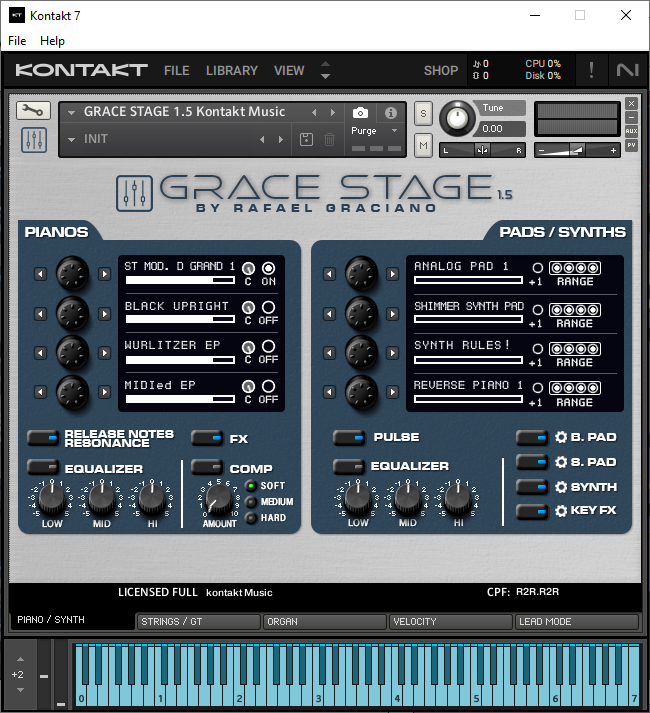Click the mixer sliders icon below wrench
The image size is (650, 713).
pyautogui.click(x=34, y=140)
